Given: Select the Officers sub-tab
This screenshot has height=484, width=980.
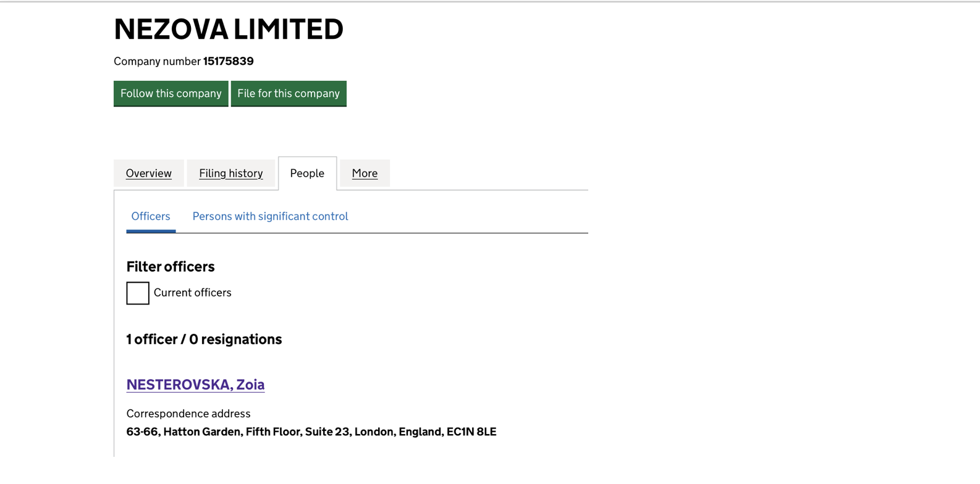Looking at the screenshot, I should (151, 216).
